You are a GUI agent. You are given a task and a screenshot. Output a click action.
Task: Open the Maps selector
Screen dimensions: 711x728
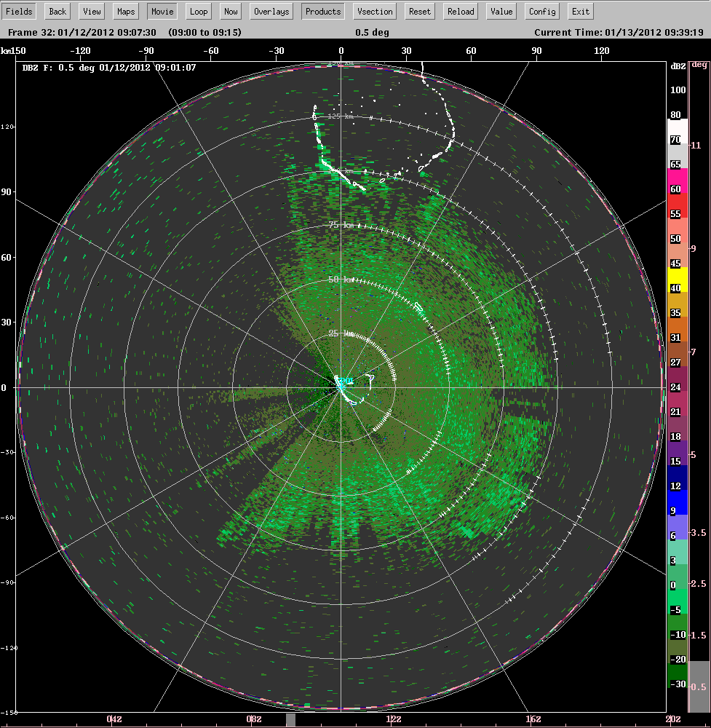tap(125, 11)
